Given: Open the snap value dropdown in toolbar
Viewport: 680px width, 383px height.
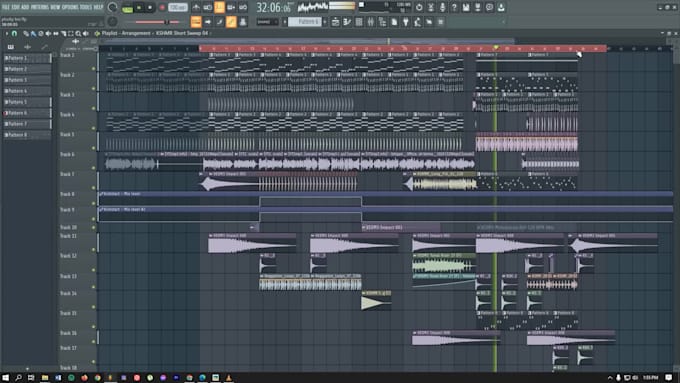Looking at the screenshot, I should pos(268,22).
